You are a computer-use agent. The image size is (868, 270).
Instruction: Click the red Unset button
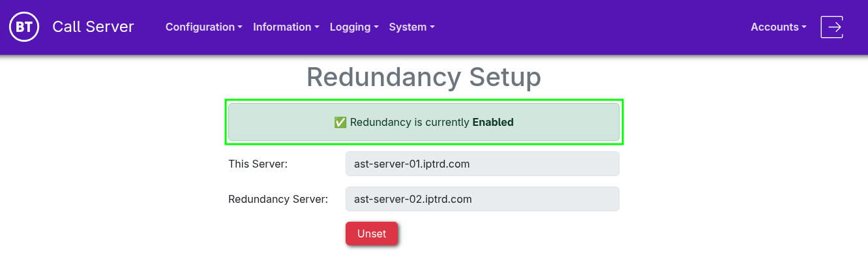click(372, 233)
